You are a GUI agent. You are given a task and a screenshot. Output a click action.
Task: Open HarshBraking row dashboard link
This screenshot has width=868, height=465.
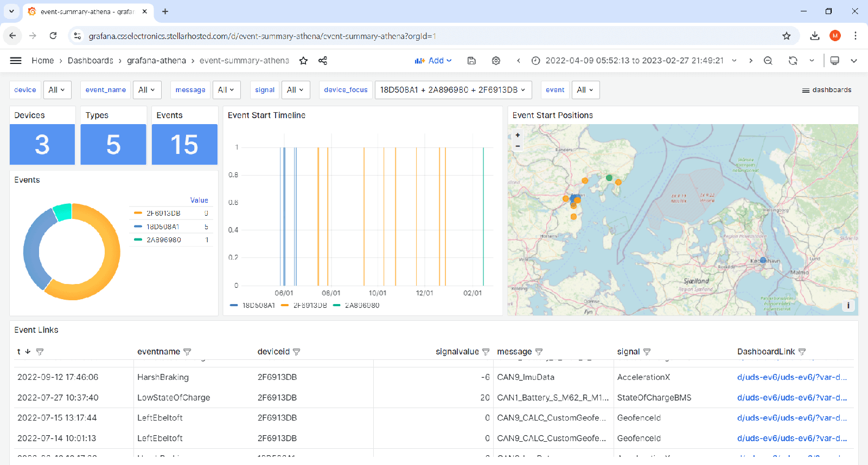point(792,377)
